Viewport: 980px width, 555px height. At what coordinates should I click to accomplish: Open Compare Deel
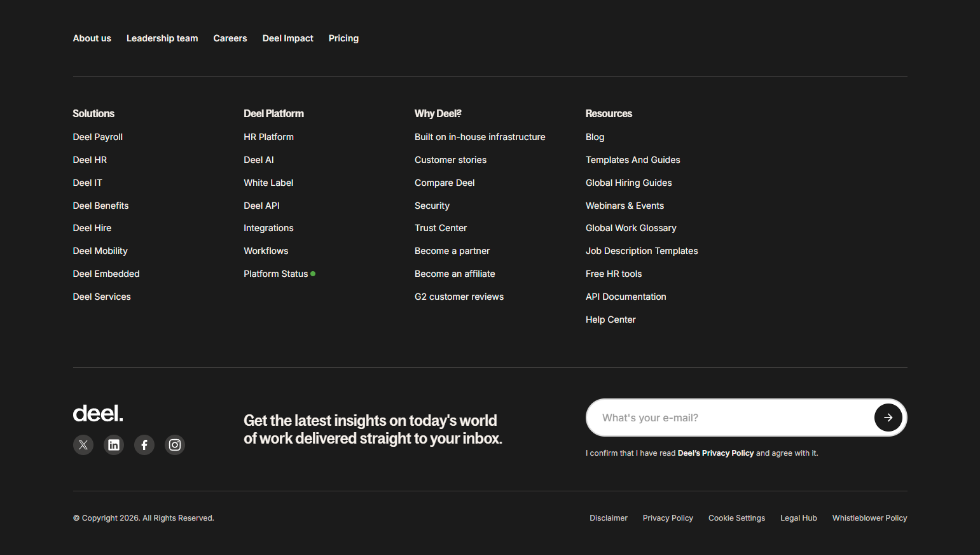click(445, 183)
